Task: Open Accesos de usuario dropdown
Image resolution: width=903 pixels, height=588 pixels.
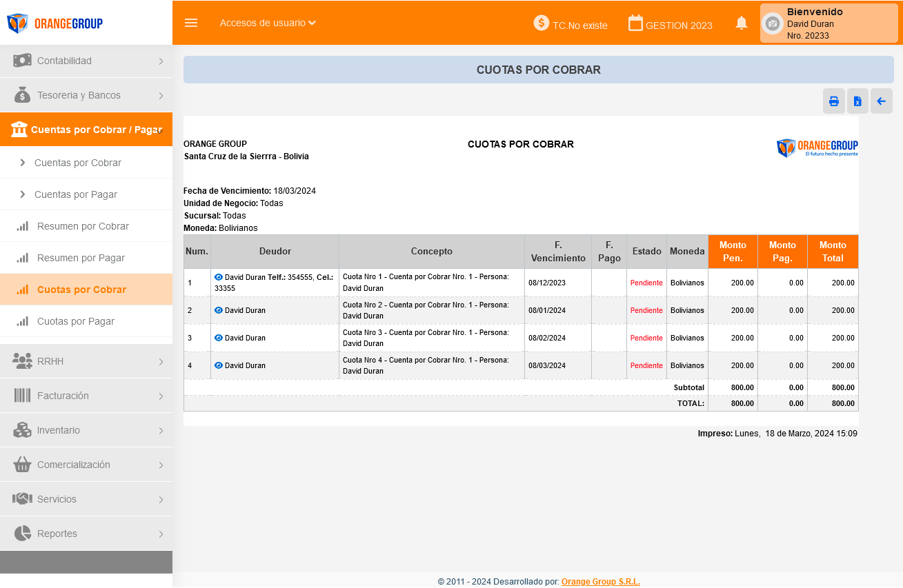Action: [x=268, y=23]
